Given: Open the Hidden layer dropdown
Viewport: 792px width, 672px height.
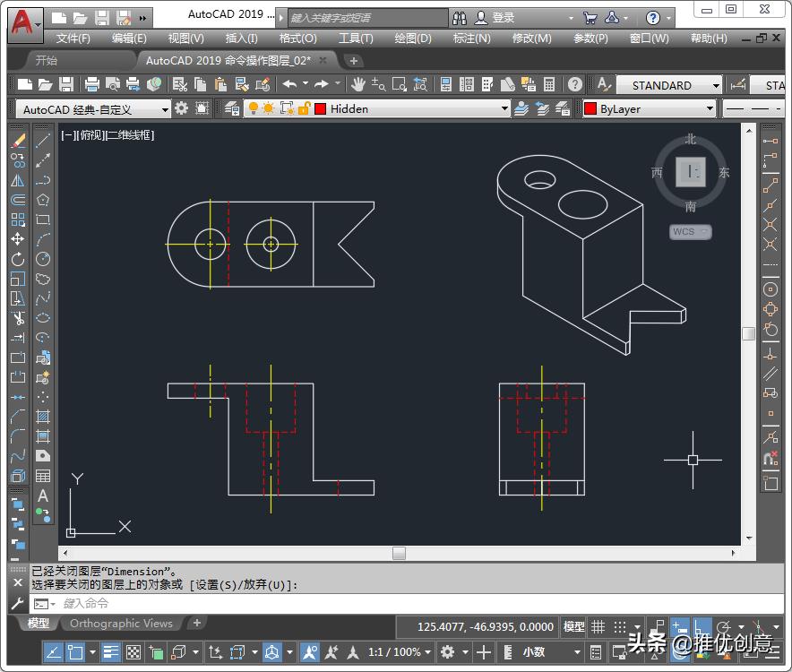Looking at the screenshot, I should click(x=506, y=108).
